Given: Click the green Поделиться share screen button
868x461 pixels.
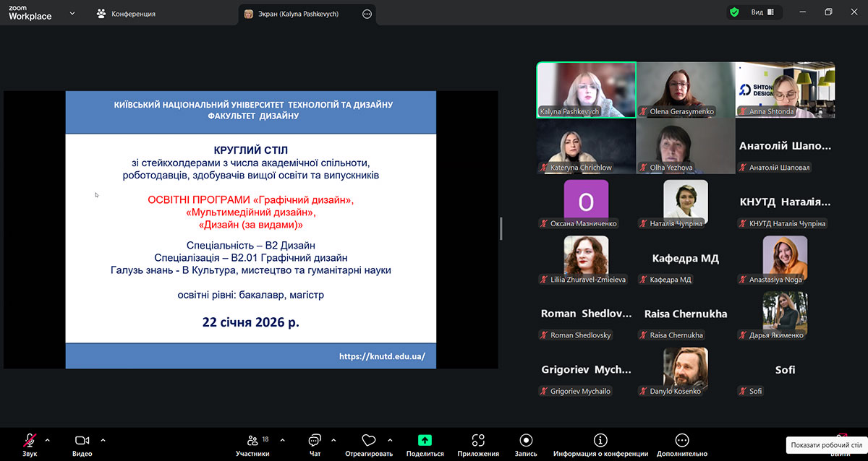Looking at the screenshot, I should pyautogui.click(x=425, y=440).
